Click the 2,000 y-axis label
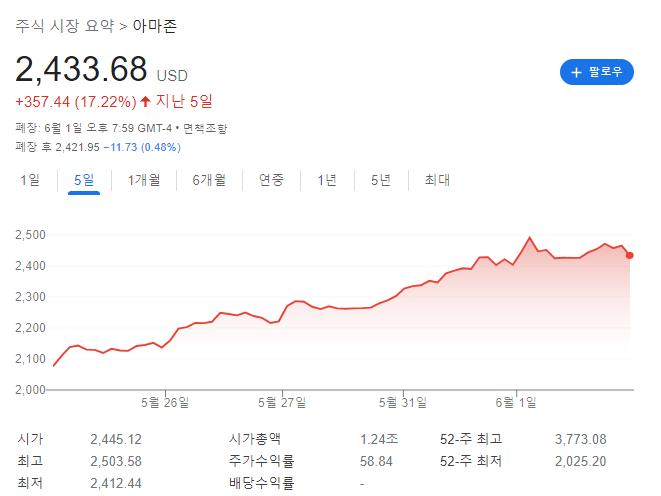 [x=30, y=390]
